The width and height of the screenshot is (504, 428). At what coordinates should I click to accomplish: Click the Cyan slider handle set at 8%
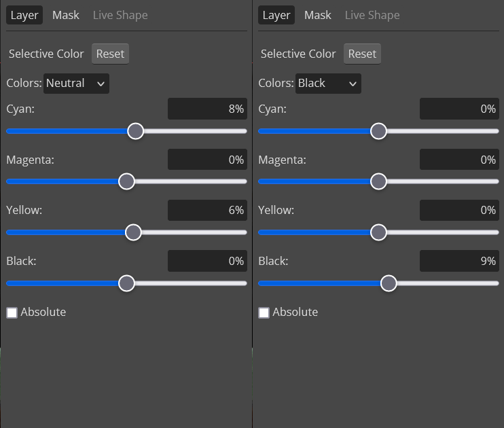coord(136,131)
